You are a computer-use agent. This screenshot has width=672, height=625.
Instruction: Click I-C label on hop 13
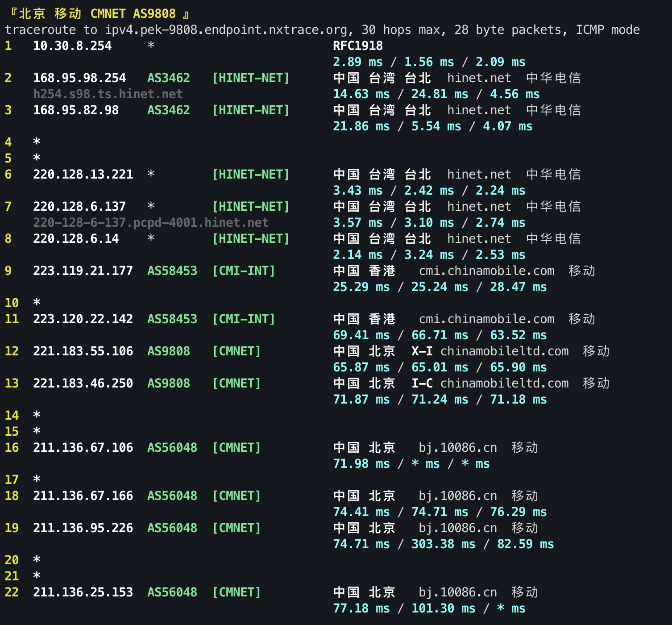tap(422, 383)
